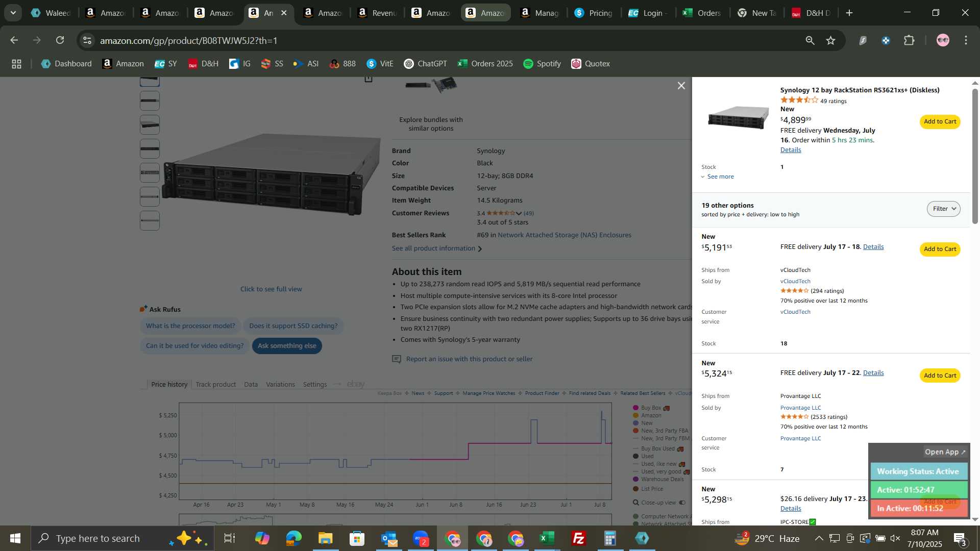Ask Rufus: What is the processor model?
980x551 pixels.
coord(190,326)
